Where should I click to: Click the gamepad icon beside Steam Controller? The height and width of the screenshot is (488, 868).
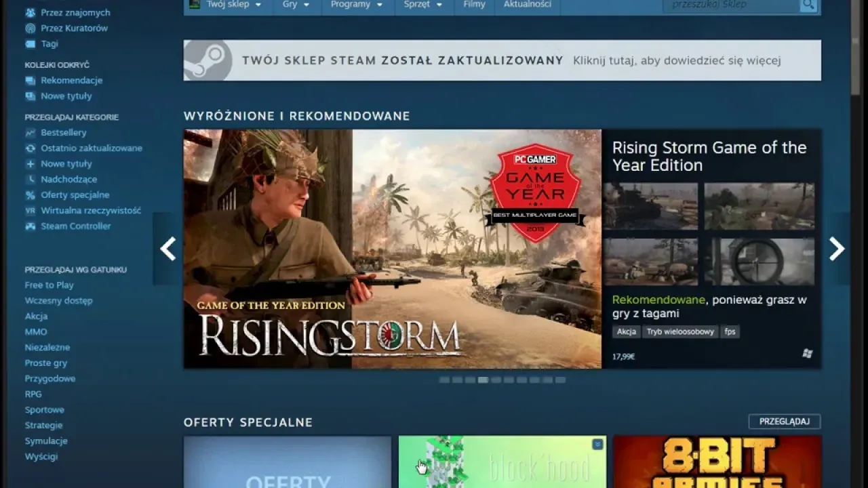30,226
